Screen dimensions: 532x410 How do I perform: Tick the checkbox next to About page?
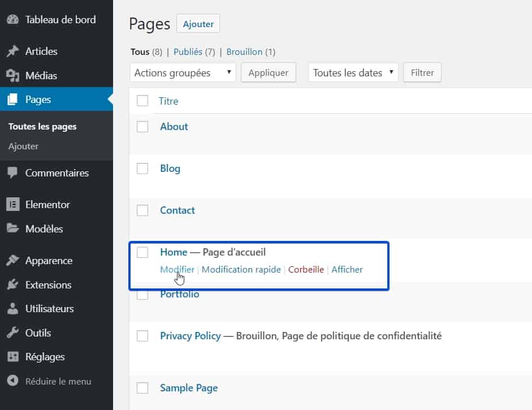pyautogui.click(x=142, y=127)
